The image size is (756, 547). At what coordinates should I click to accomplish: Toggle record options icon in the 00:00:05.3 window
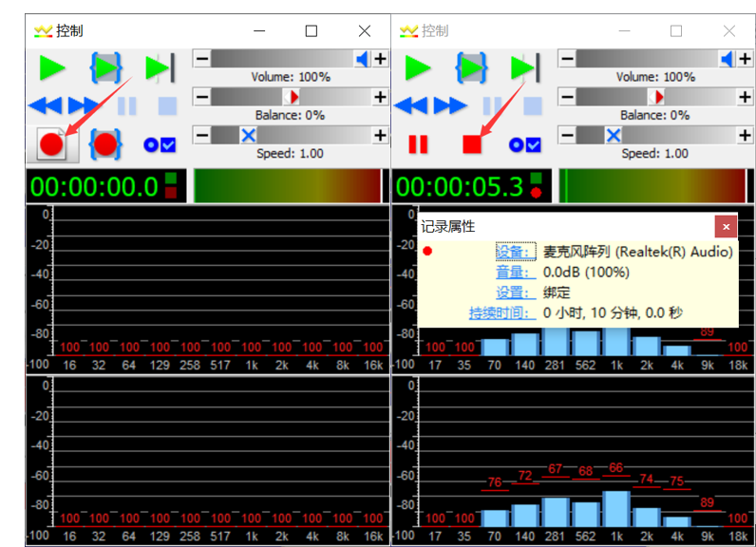tap(524, 144)
